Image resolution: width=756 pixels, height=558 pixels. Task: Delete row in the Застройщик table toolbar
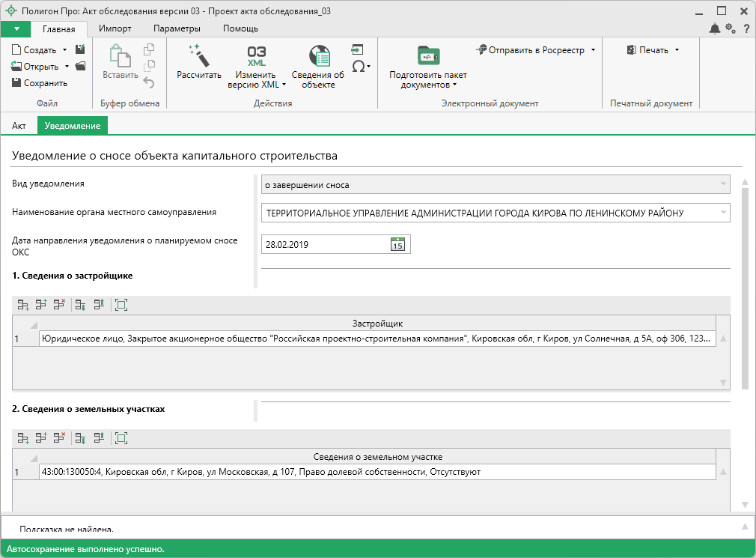point(60,305)
